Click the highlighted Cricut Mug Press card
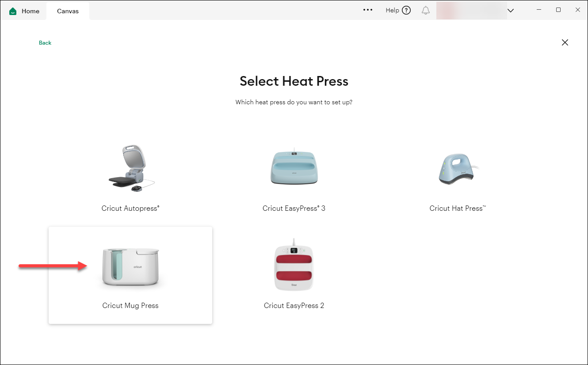Image resolution: width=588 pixels, height=365 pixels. tap(130, 275)
